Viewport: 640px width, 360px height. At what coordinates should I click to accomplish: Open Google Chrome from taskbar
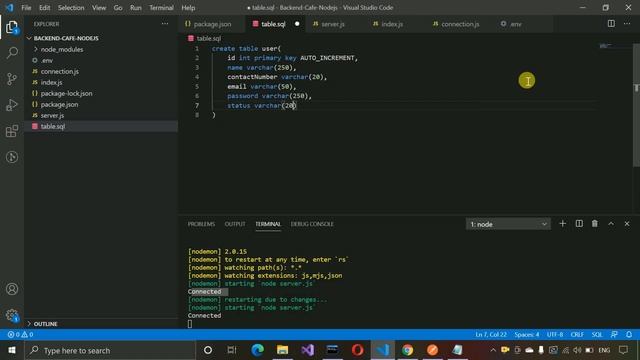[407, 350]
